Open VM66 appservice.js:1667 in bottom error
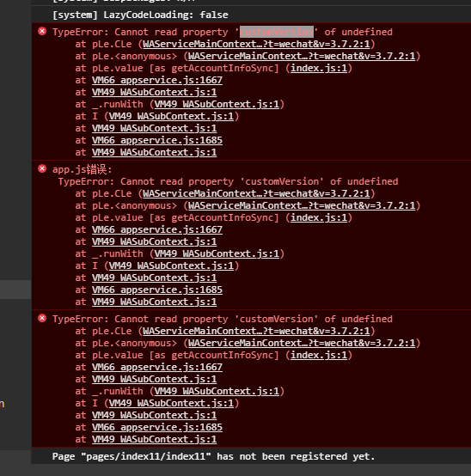This screenshot has height=476, width=471. point(157,367)
